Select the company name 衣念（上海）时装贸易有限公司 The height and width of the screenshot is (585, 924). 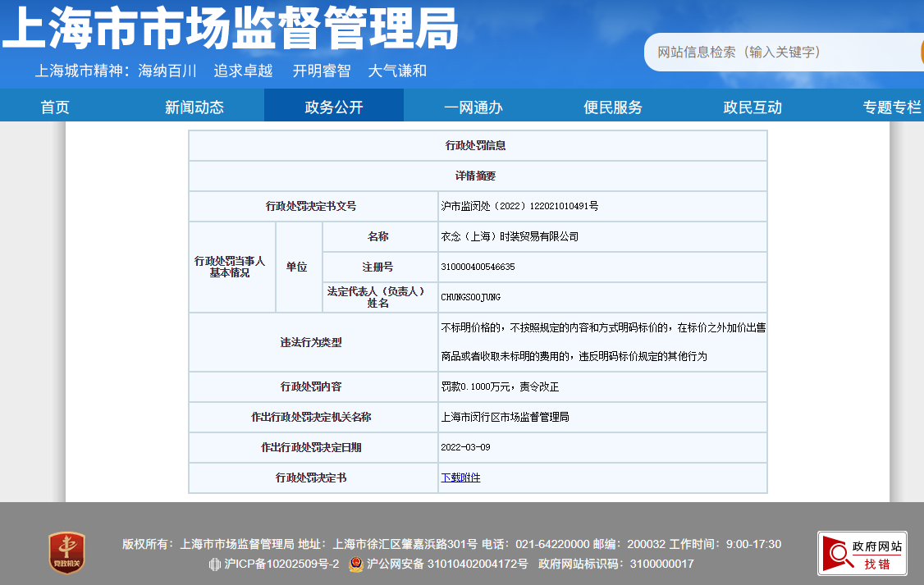pos(510,236)
